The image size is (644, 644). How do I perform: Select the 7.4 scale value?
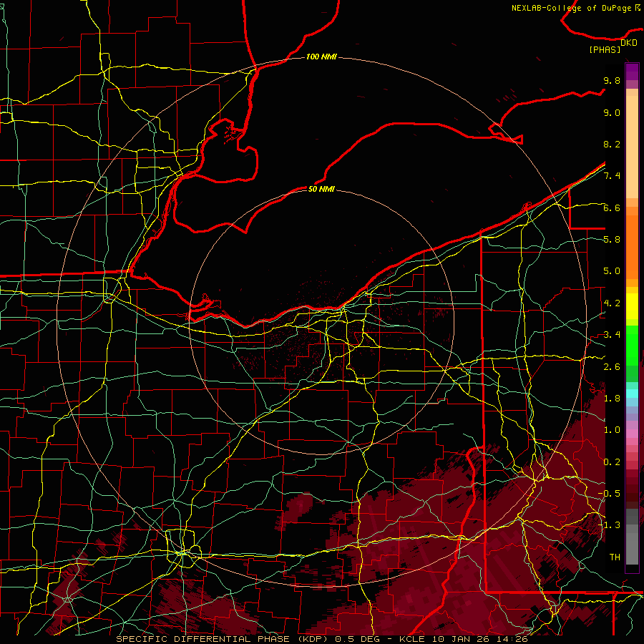pyautogui.click(x=612, y=176)
